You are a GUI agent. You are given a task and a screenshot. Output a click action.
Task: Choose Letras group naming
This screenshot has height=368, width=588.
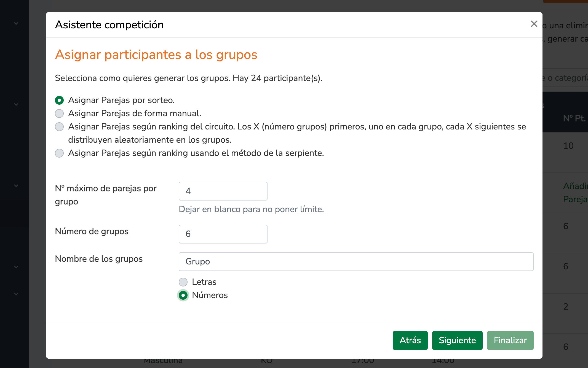coord(183,282)
